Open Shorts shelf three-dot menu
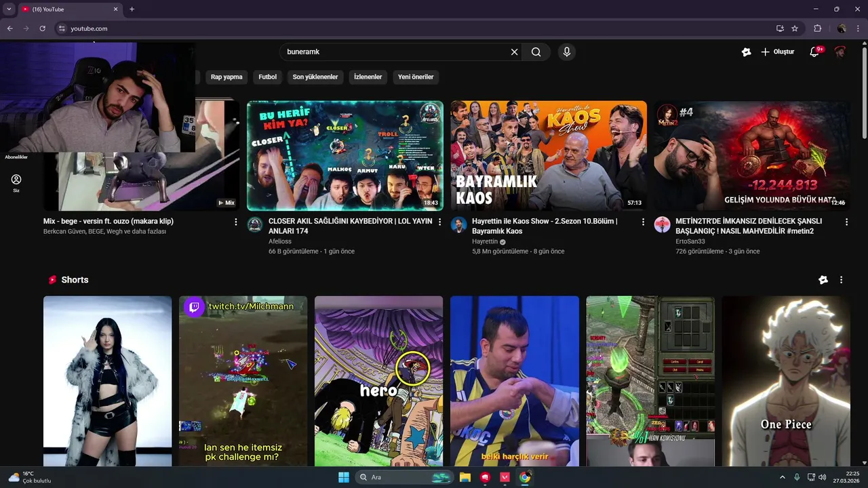868x488 pixels. [841, 280]
